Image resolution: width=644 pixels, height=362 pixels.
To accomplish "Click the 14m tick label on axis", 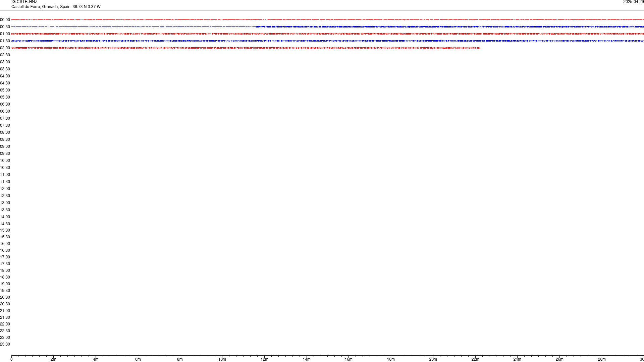I will pos(307,359).
